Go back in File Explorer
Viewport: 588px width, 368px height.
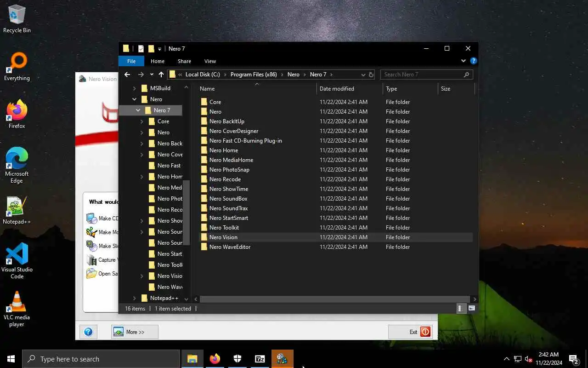[x=127, y=75]
